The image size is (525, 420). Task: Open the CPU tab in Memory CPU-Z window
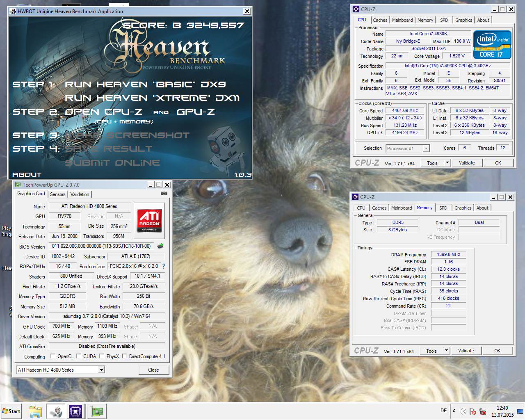click(x=361, y=208)
